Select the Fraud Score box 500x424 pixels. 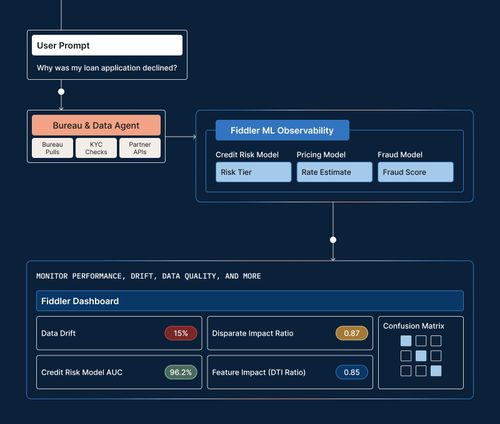pyautogui.click(x=415, y=172)
